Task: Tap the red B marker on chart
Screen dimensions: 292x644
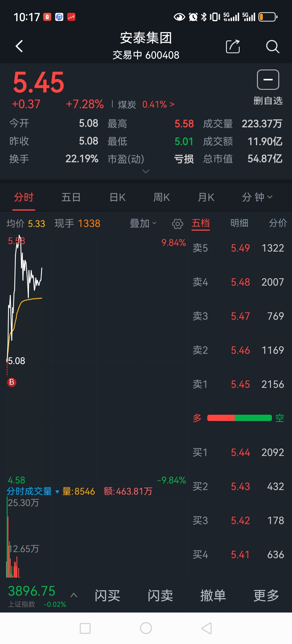Action: 12,382
